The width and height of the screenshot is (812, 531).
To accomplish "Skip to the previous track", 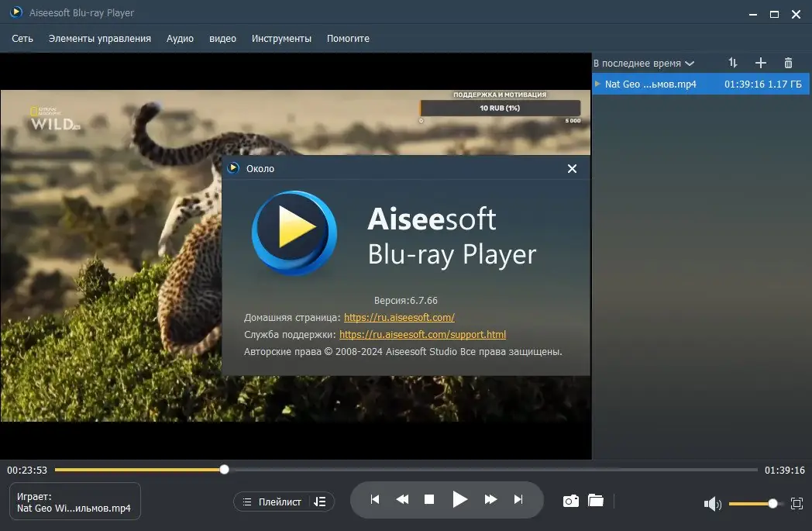I will coord(375,499).
